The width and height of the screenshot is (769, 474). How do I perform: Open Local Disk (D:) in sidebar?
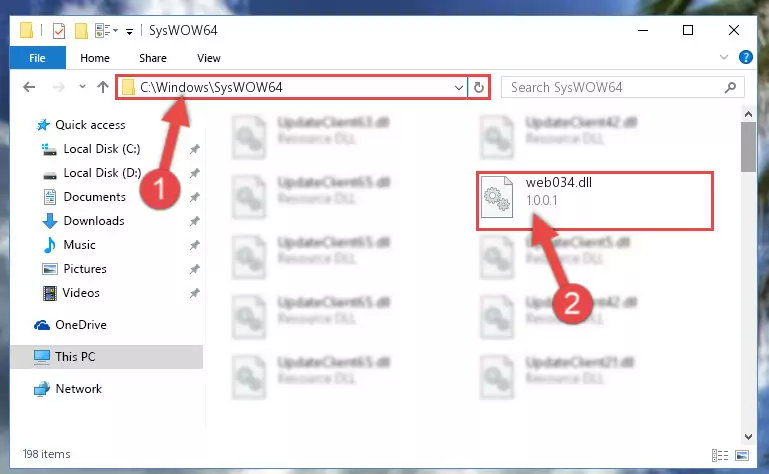point(102,173)
